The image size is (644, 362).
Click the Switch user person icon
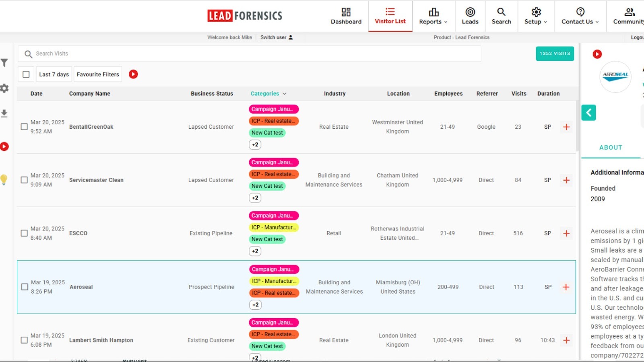pyautogui.click(x=291, y=37)
